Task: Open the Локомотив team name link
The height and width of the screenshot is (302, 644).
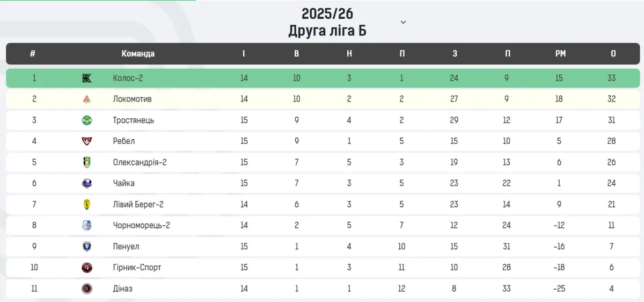Action: [132, 99]
